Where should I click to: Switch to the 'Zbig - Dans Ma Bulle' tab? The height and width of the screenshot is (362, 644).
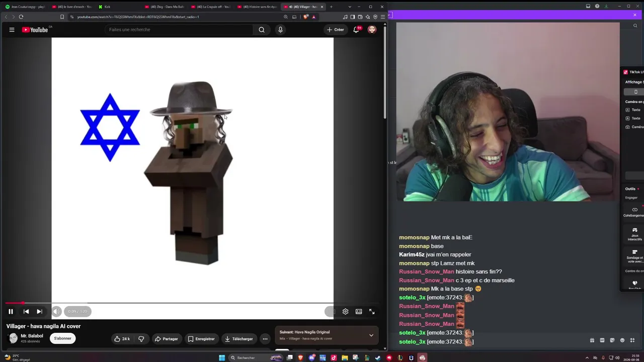click(x=165, y=7)
